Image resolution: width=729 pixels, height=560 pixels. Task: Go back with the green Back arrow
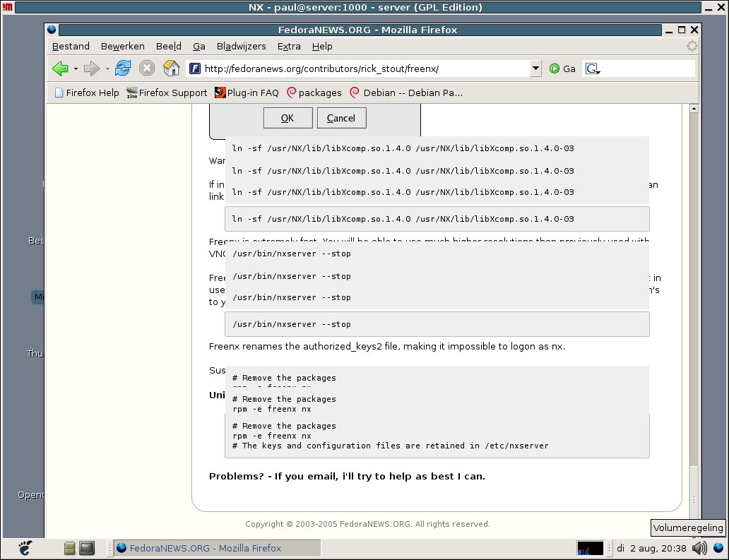(61, 68)
